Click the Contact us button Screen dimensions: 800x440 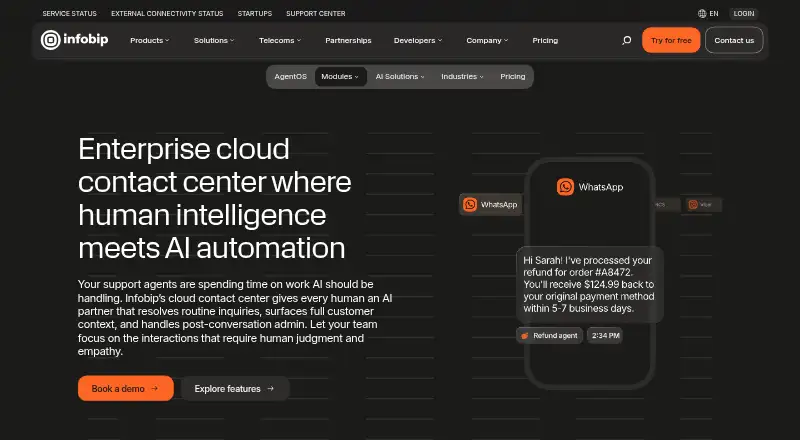tap(734, 40)
